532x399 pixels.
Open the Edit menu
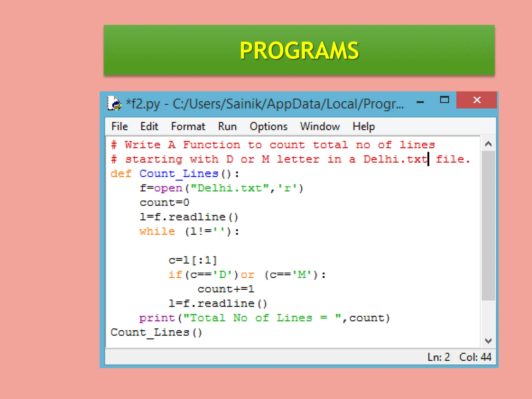pyautogui.click(x=149, y=127)
